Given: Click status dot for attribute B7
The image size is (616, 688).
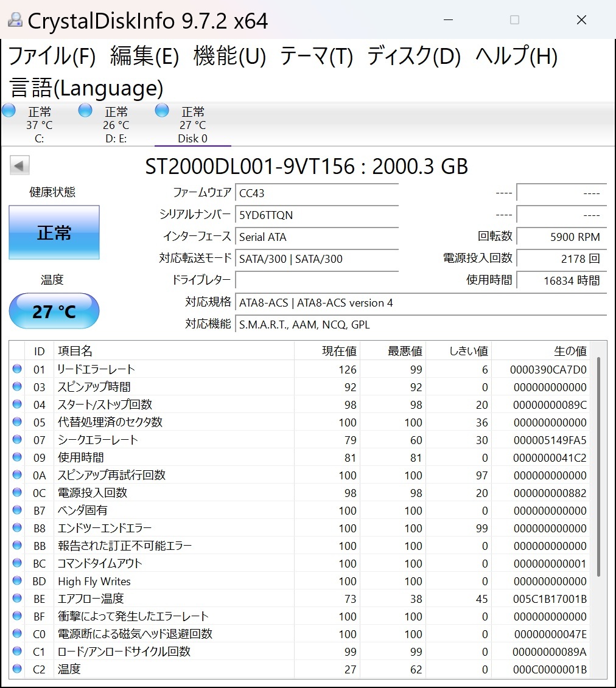Looking at the screenshot, I should coord(17,510).
